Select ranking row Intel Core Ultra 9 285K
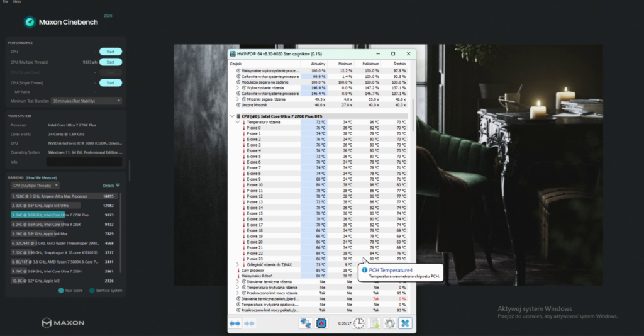 pyautogui.click(x=64, y=225)
